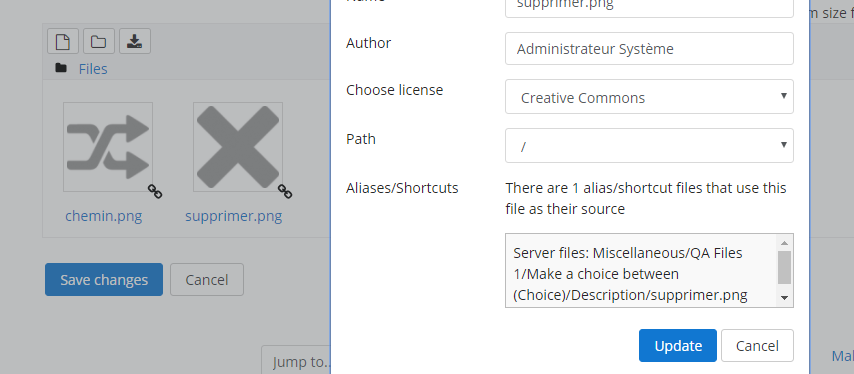Open the Jump to dropdown

(x=296, y=360)
